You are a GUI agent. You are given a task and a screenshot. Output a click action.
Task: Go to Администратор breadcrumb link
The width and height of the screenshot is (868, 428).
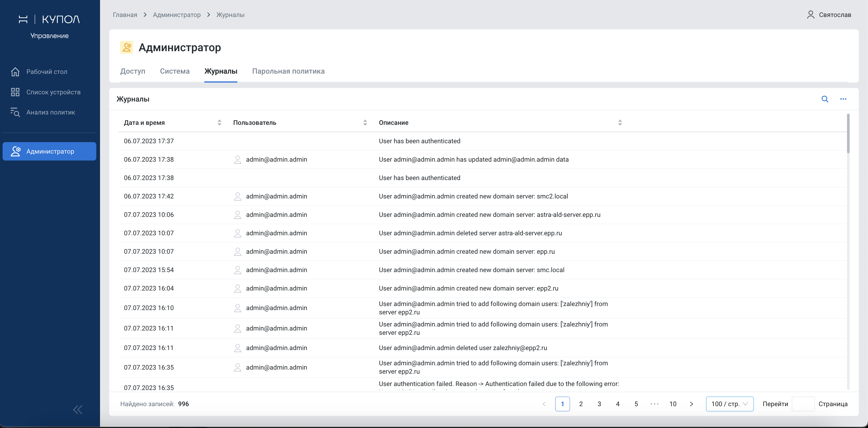[176, 15]
